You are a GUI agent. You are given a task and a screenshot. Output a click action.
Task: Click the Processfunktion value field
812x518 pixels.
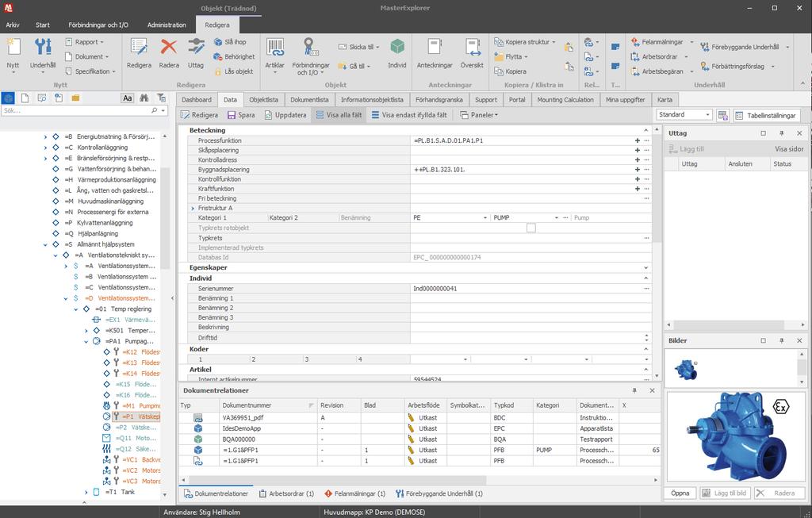pos(522,141)
